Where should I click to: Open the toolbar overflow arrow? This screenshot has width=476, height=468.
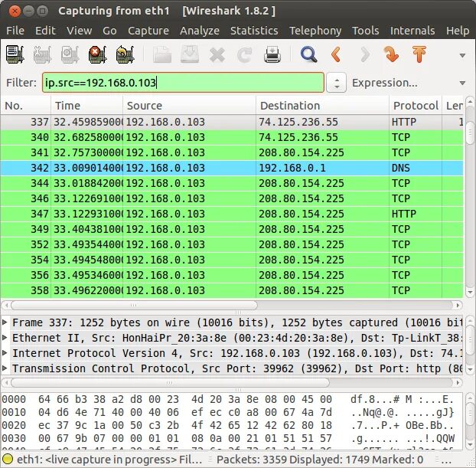(x=462, y=55)
